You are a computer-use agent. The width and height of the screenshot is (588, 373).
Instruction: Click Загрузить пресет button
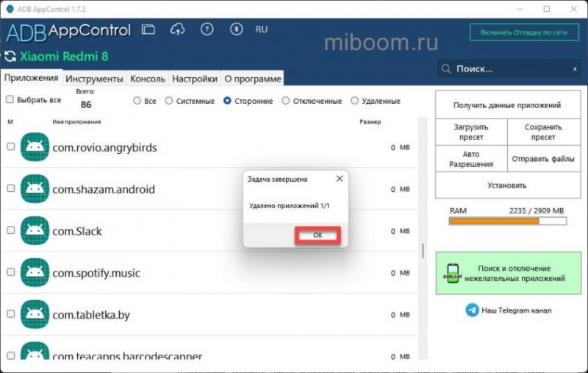pyautogui.click(x=471, y=132)
